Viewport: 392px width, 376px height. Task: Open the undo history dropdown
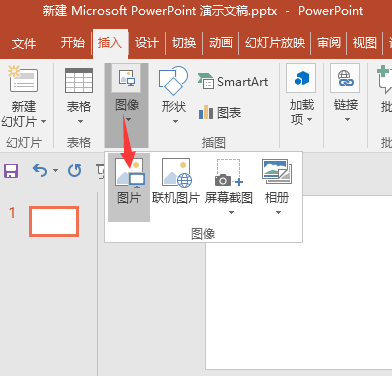pyautogui.click(x=55, y=171)
